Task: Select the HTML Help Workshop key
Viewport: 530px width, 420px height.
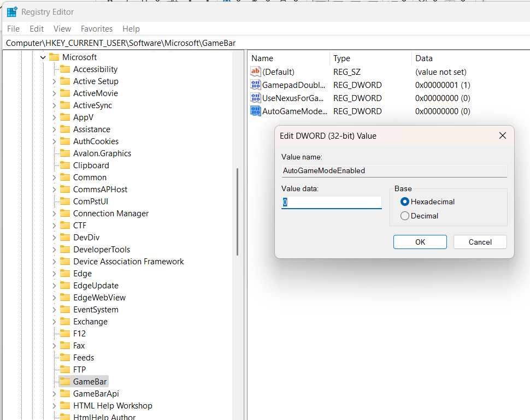Action: coord(113,405)
